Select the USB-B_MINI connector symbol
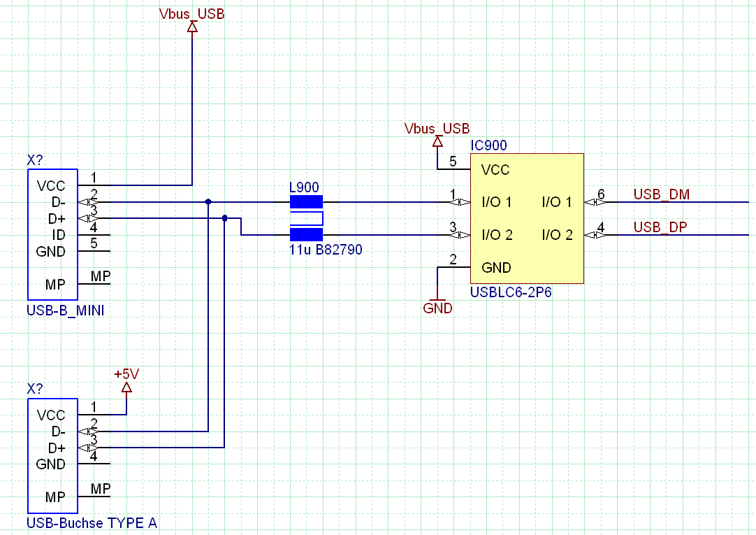756x535 pixels. click(x=52, y=234)
